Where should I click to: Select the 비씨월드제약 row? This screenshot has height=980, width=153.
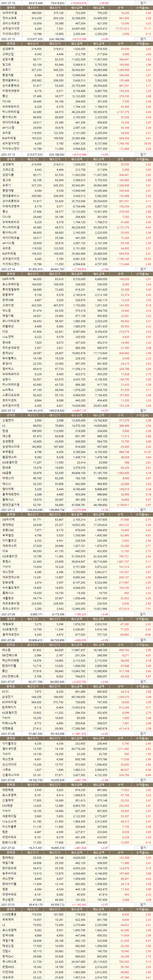[76, 588]
